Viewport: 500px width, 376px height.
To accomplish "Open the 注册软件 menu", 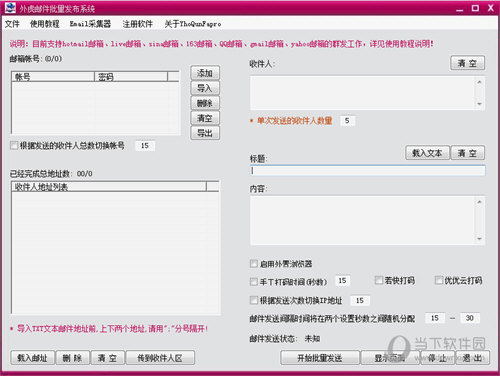I will [137, 24].
